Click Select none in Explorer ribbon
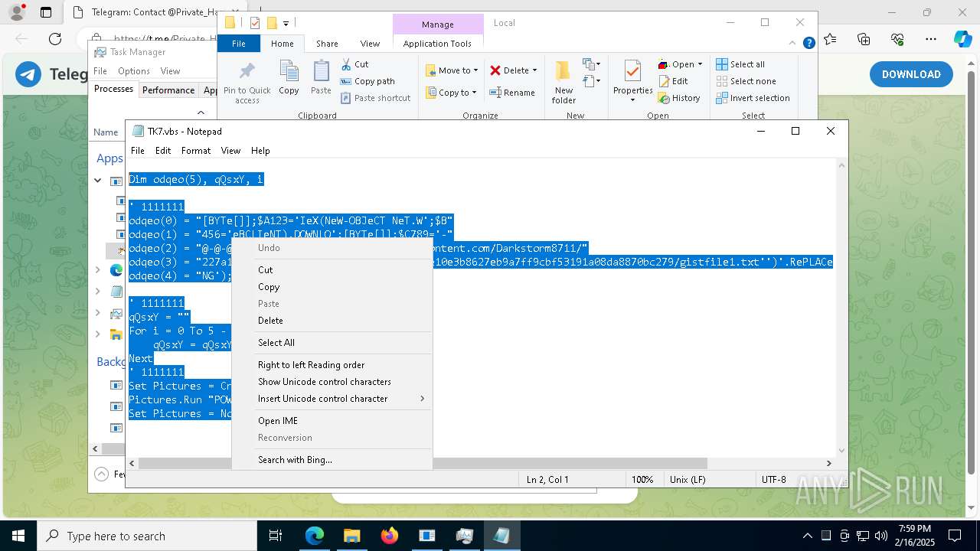 click(x=746, y=81)
